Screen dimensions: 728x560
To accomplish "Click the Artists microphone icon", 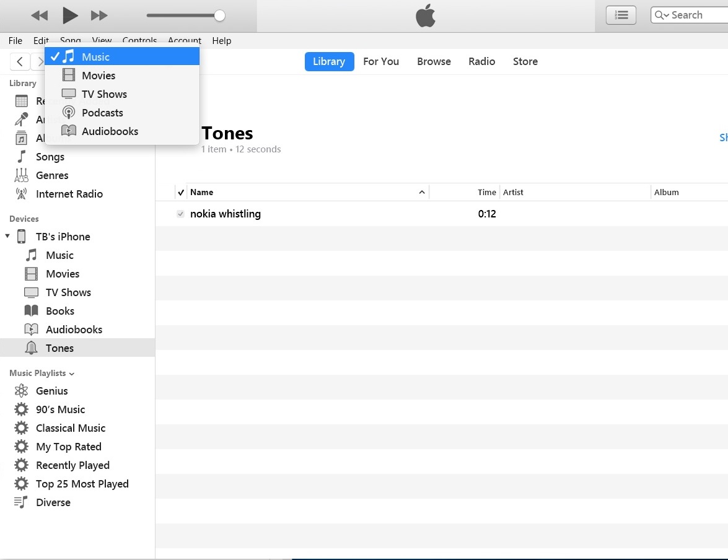I will pos(21,120).
